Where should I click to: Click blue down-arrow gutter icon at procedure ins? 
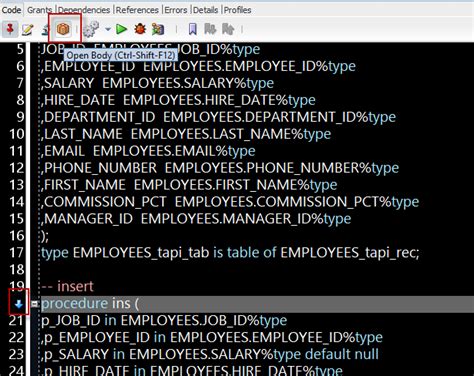19,304
